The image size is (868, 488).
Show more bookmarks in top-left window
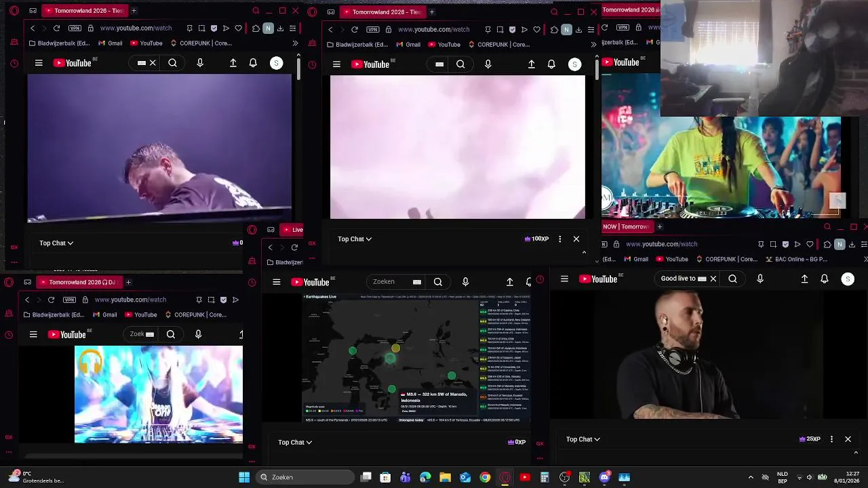(x=295, y=43)
